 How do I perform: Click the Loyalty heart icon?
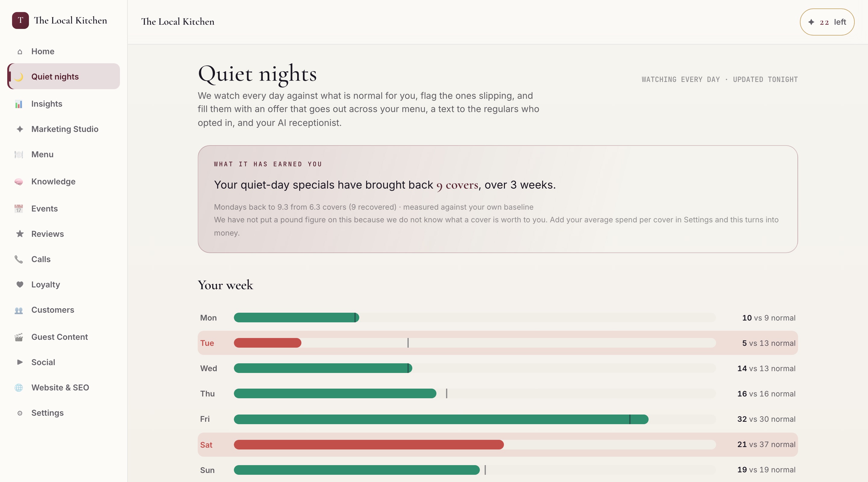click(20, 285)
